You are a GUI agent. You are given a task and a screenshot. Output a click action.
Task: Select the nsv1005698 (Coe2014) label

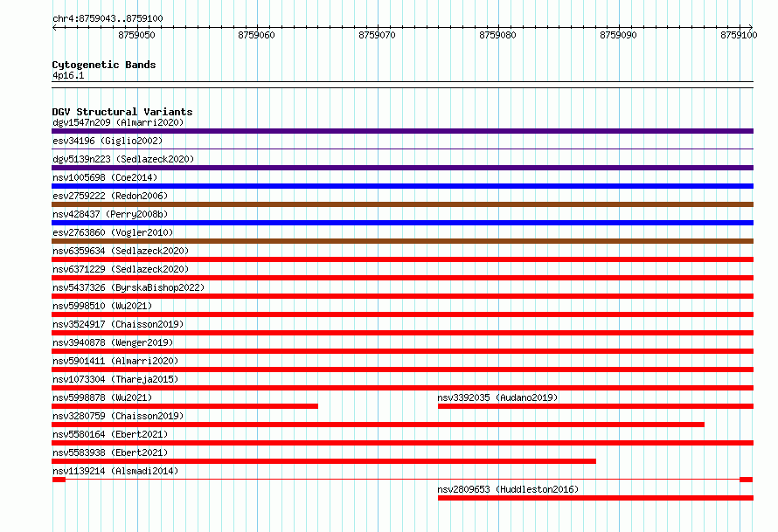pyautogui.click(x=105, y=177)
